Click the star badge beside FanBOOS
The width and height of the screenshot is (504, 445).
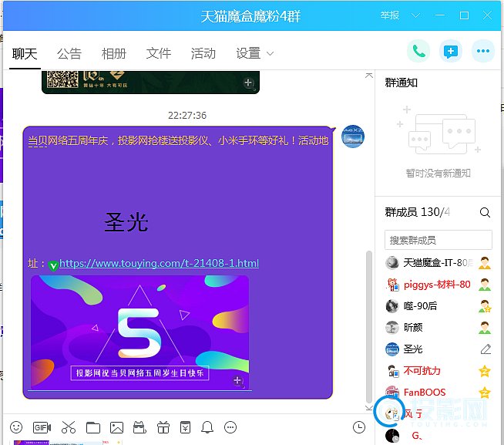click(485, 393)
